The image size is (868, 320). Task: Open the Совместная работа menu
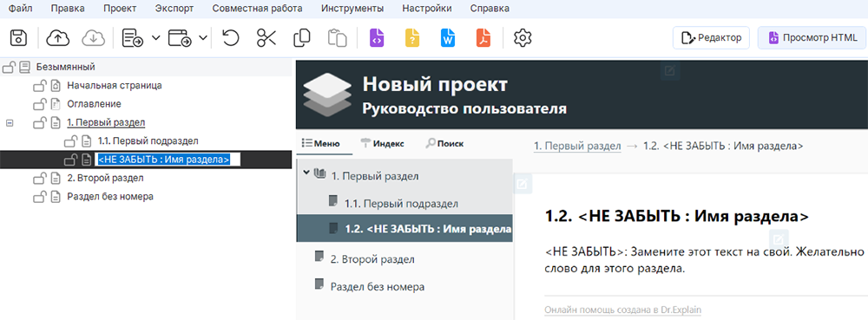click(x=258, y=9)
